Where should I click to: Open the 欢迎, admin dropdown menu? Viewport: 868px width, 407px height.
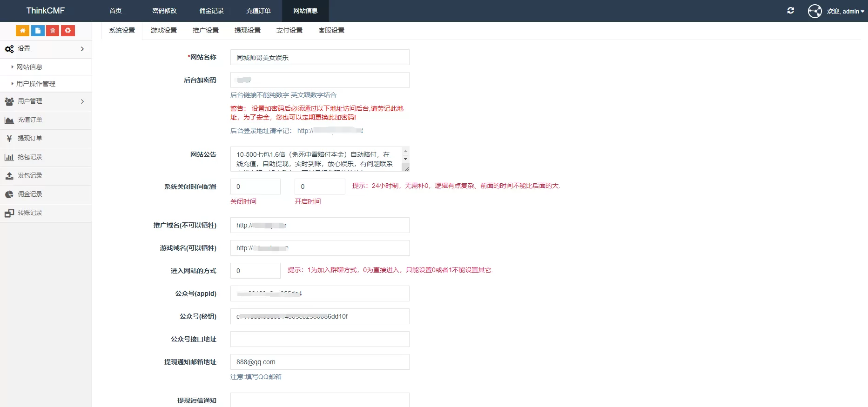(x=845, y=11)
